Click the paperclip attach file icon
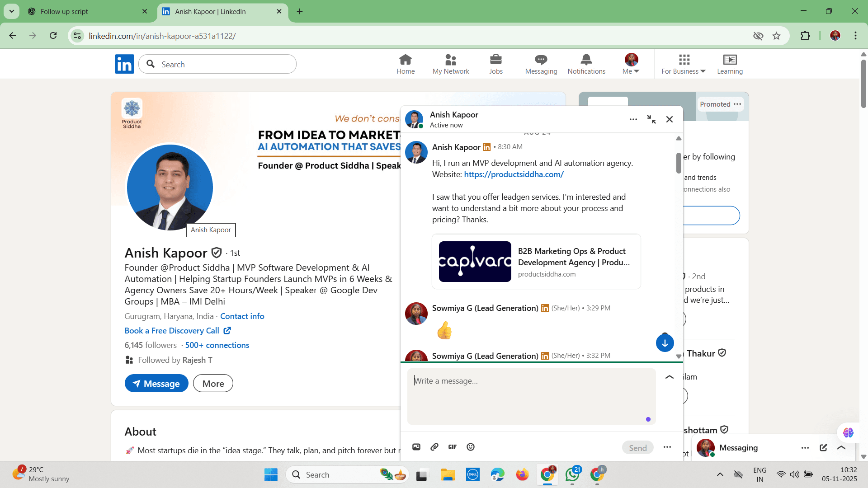 coord(434,447)
